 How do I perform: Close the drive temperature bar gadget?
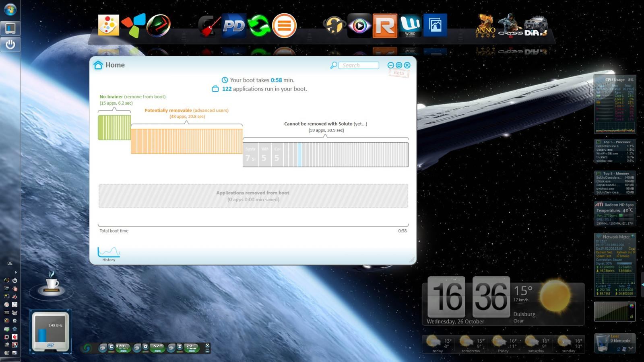coord(207,346)
